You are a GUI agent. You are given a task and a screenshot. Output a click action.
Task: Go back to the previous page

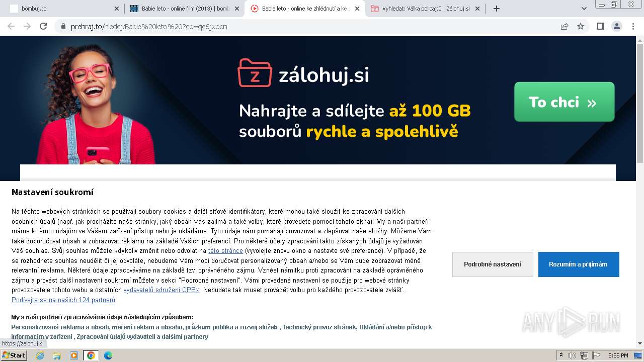11,26
